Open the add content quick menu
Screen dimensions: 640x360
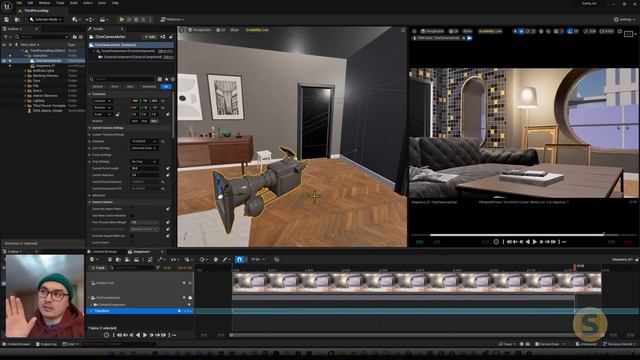pos(75,19)
